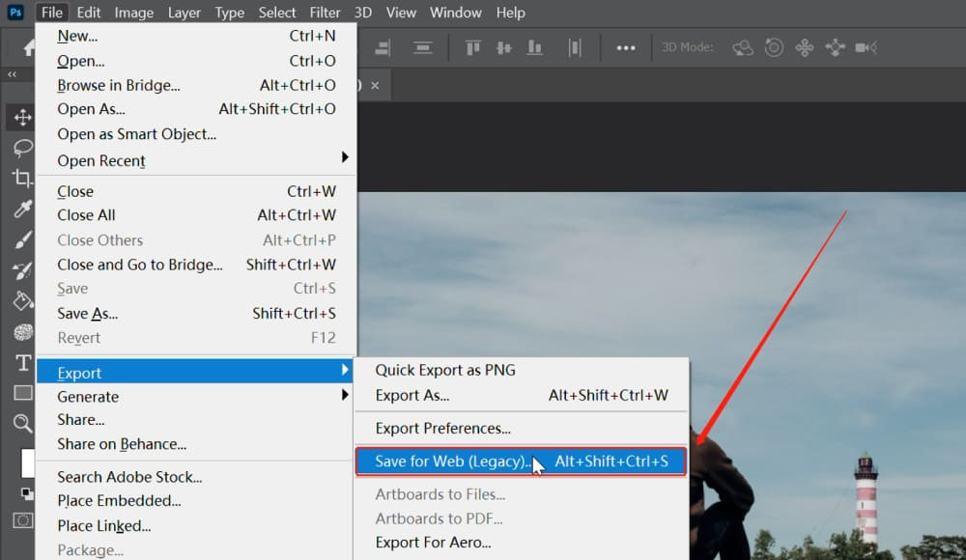
Task: Choose Close and Go to Bridge...
Action: [196, 265]
